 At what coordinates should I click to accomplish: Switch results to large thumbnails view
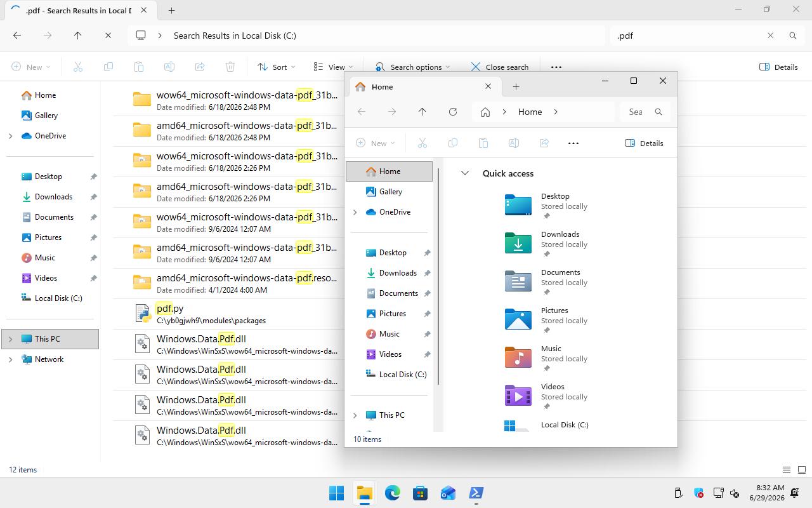[801, 470]
